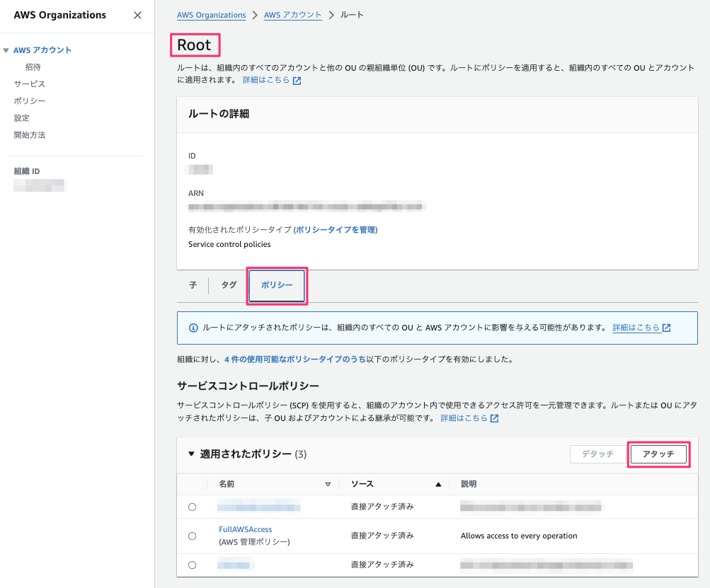Viewport: 710px width, 588px height.
Task: Switch to the タグ tab
Action: click(229, 285)
